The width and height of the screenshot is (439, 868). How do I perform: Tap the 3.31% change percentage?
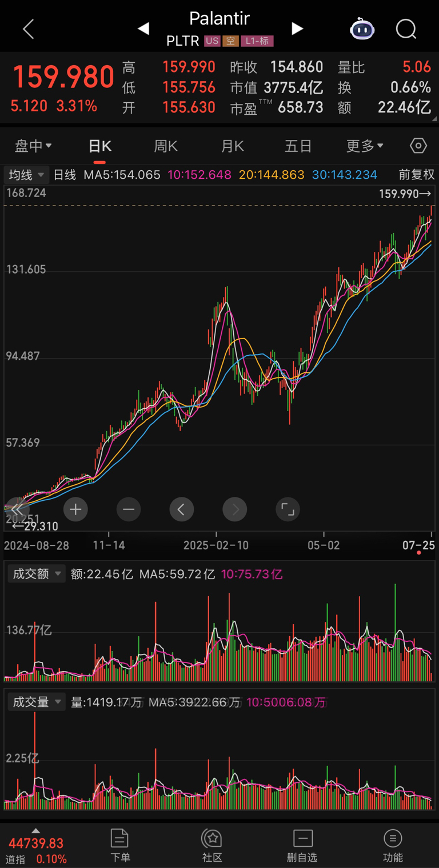click(77, 106)
